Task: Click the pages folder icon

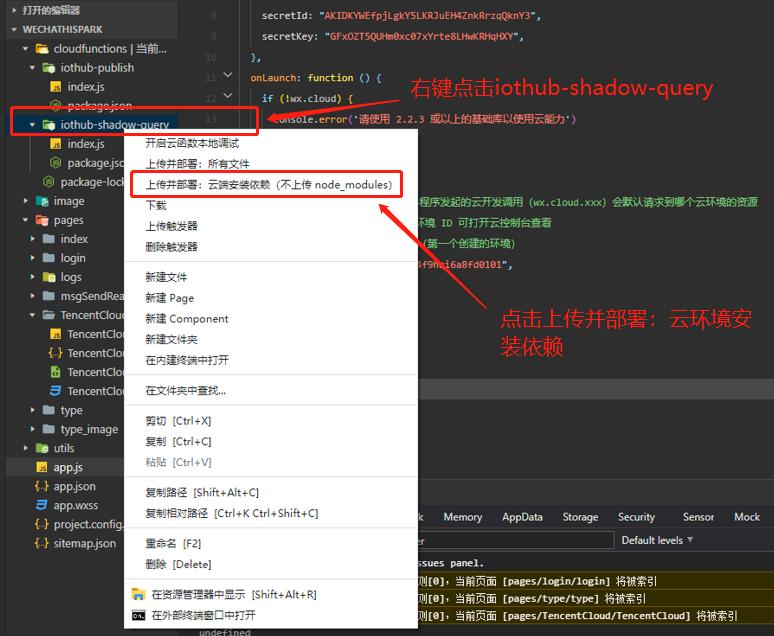Action: point(41,220)
